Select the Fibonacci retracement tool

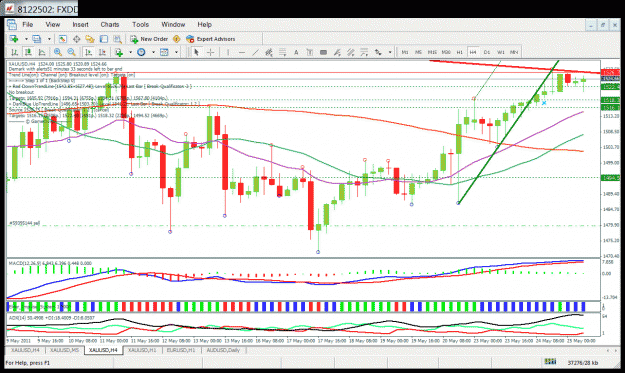[x=282, y=52]
